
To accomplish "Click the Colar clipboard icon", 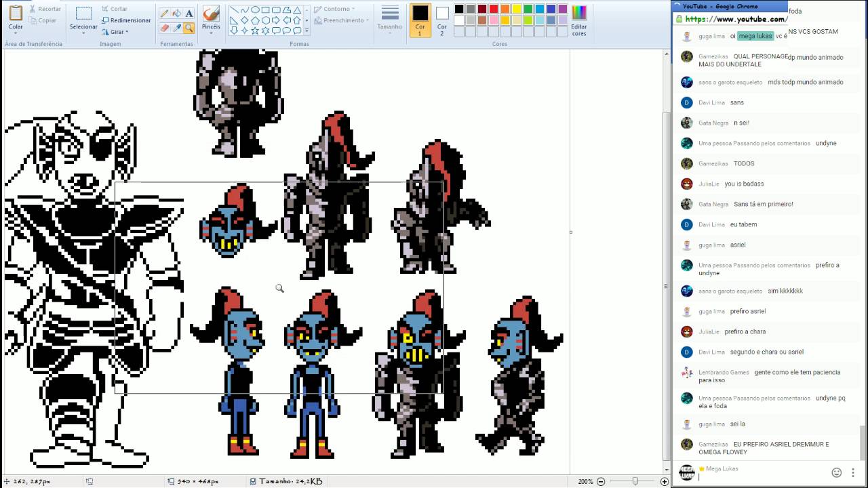I will [16, 12].
